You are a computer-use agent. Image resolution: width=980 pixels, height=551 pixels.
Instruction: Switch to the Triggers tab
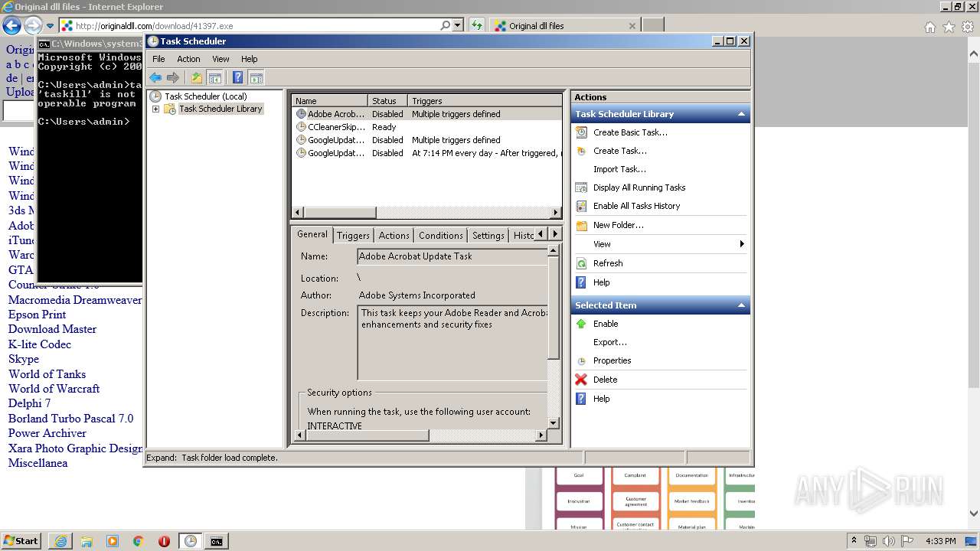353,235
